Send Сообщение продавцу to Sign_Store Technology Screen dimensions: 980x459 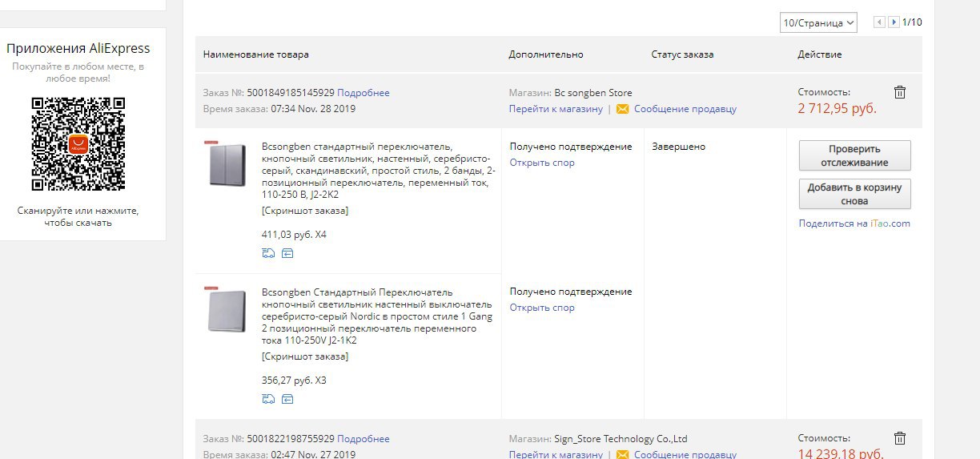click(x=685, y=454)
